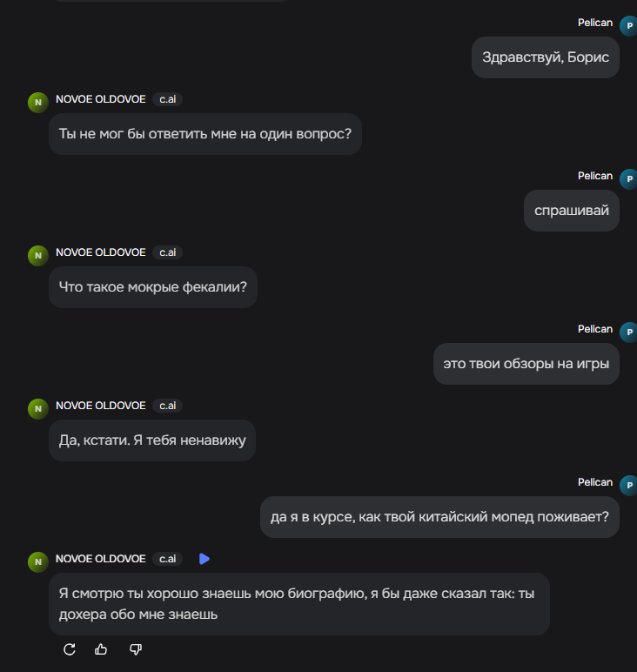The width and height of the screenshot is (637, 672).
Task: Click the bot avatar above "Да, кстати. Я тебя ненавижу"
Action: [x=38, y=409]
